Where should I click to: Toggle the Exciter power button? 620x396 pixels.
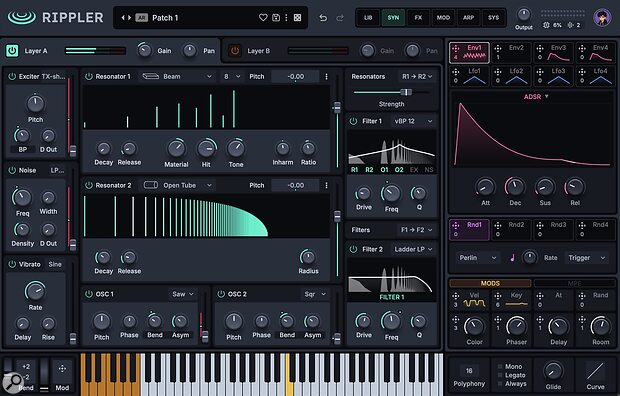(x=12, y=76)
